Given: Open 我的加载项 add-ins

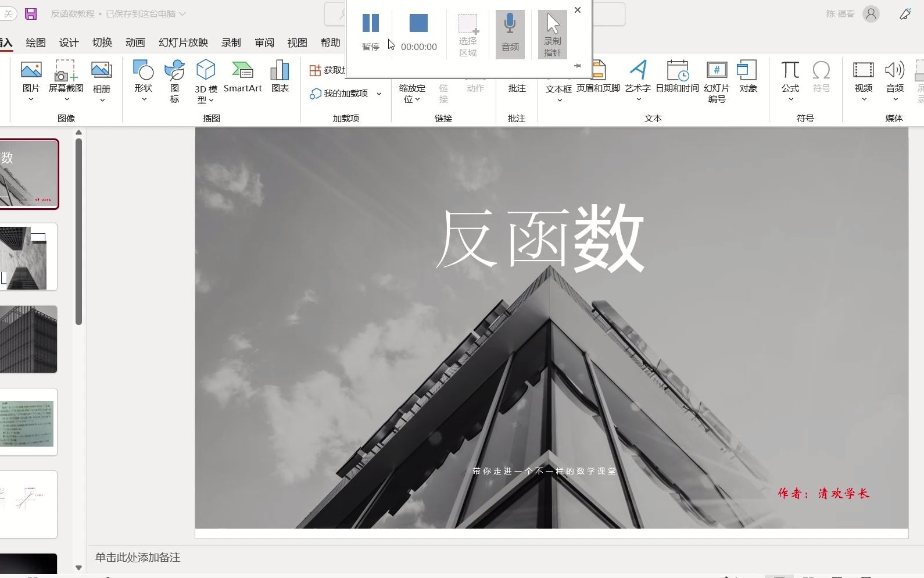Looking at the screenshot, I should [339, 93].
